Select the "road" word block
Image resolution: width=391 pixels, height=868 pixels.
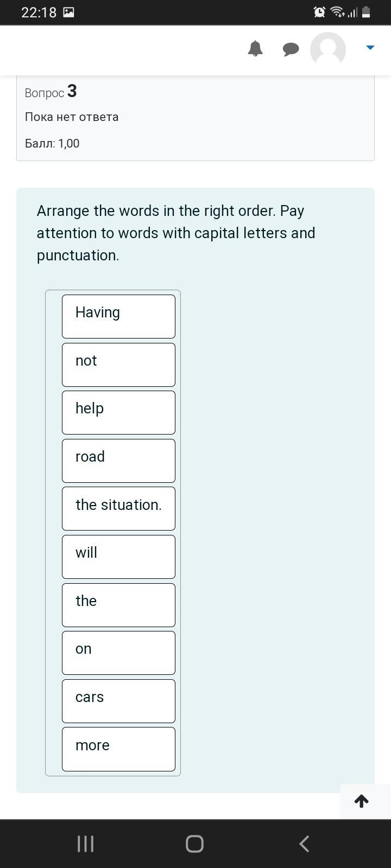[118, 461]
